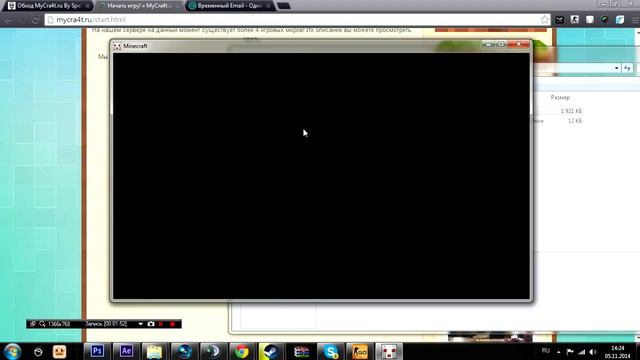This screenshot has height=360, width=640.
Task: Open a new Chrome tab
Action: [x=284, y=6]
